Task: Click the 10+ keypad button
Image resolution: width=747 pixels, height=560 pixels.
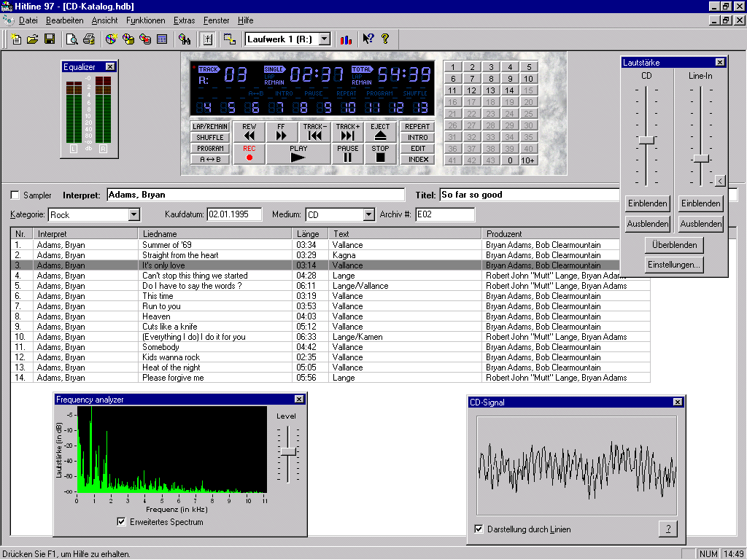Action: tap(528, 160)
